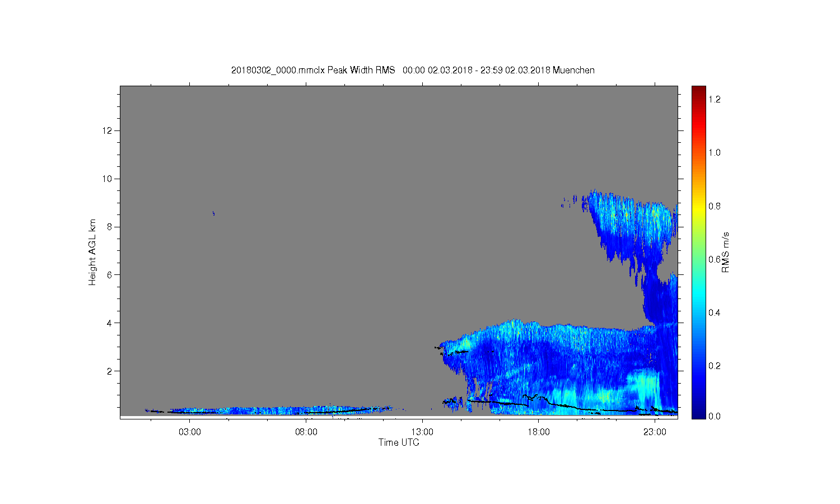Click the yellow band of the colorbar
This screenshot has height=504, width=840.
[x=698, y=208]
